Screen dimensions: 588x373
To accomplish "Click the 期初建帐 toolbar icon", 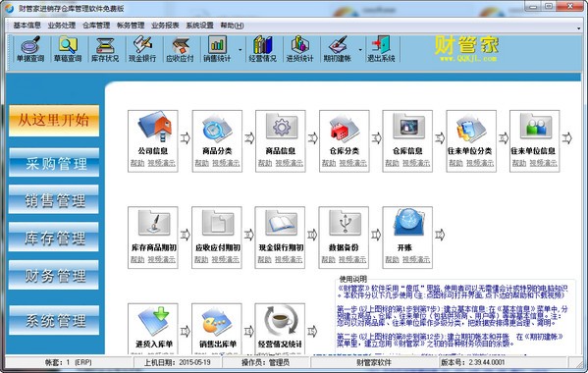I will 338,49.
